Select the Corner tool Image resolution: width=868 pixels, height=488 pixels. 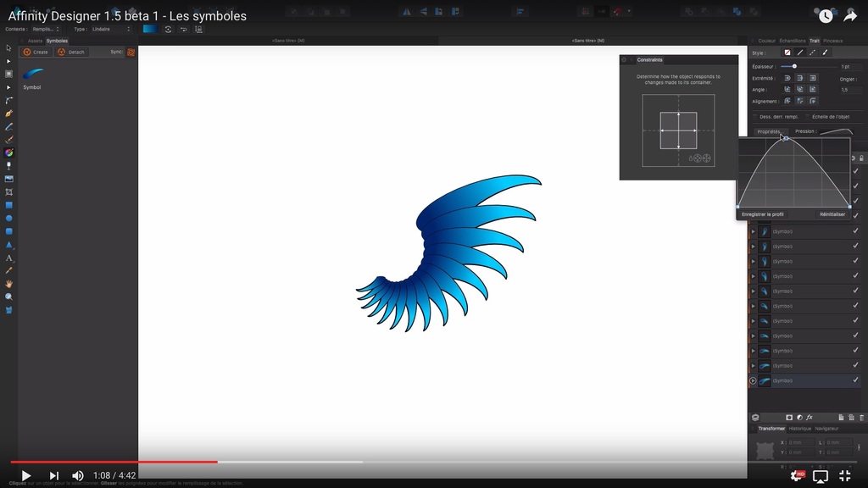coord(8,101)
